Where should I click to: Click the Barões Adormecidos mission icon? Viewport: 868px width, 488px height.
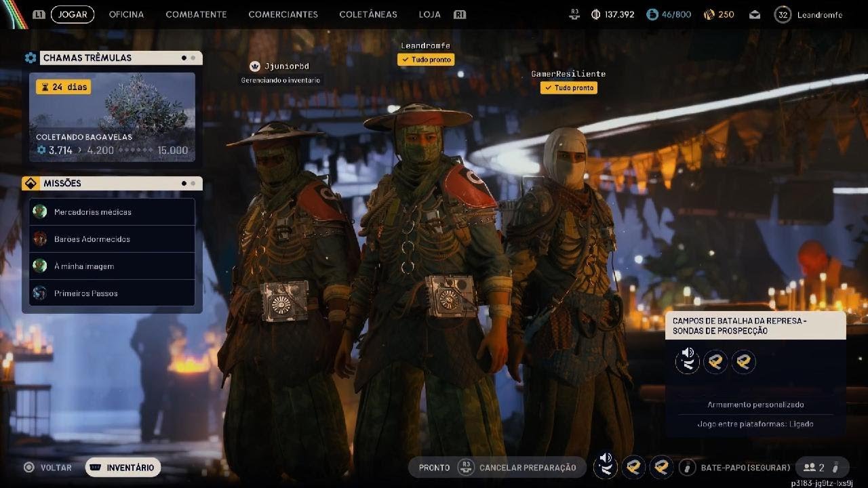[x=40, y=239]
